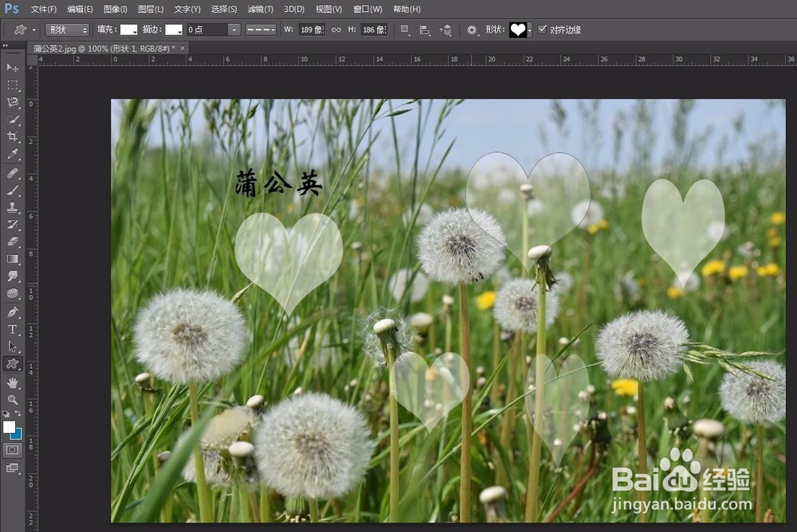
Task: Open the 滤镜(T) menu
Action: [x=261, y=9]
